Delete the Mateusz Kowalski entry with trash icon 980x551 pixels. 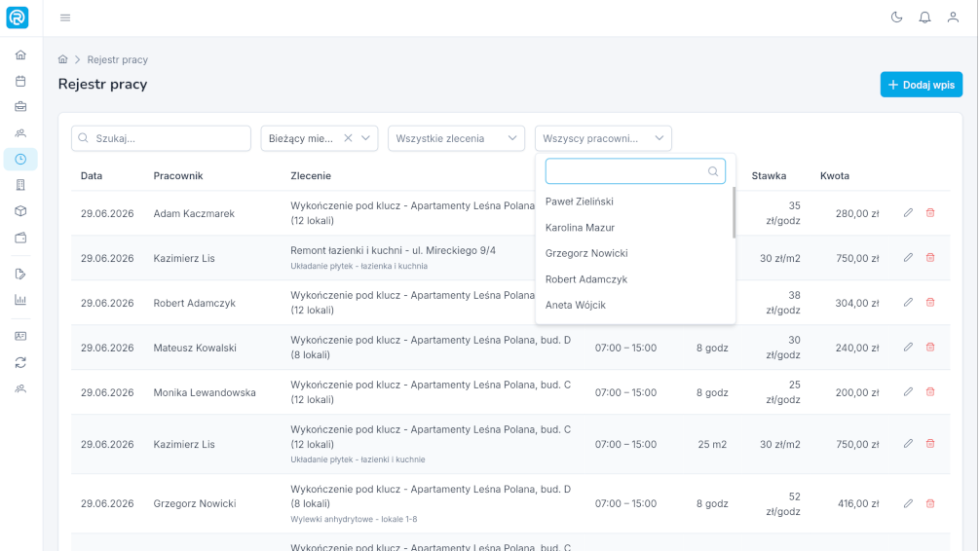(930, 348)
